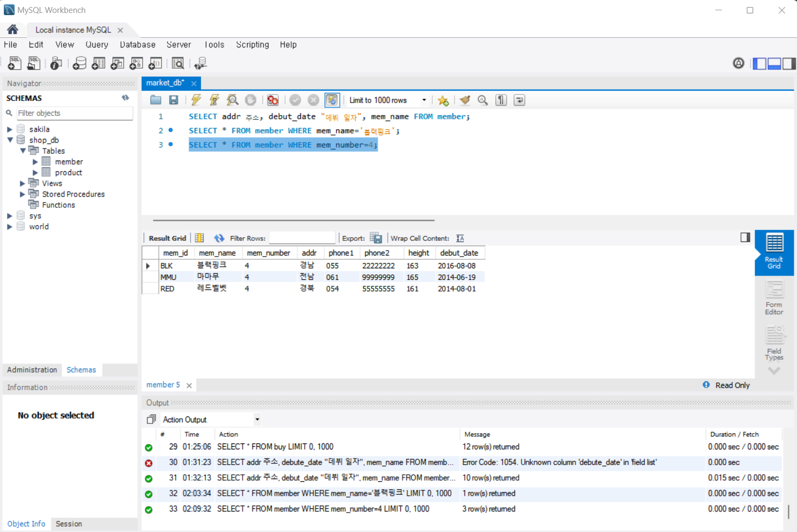Save query as snippet star icon

pos(443,100)
